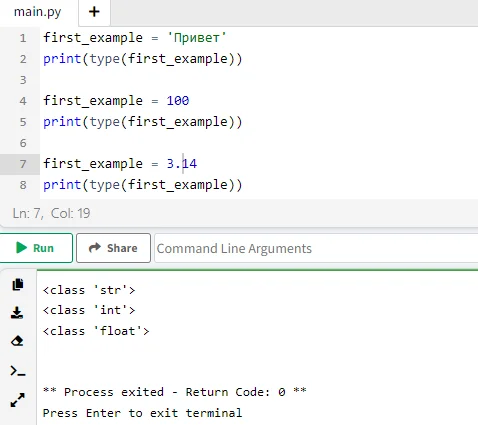Screen dimensions: 478x425
Task: Click the value 100 on line 4
Action: pyautogui.click(x=178, y=101)
